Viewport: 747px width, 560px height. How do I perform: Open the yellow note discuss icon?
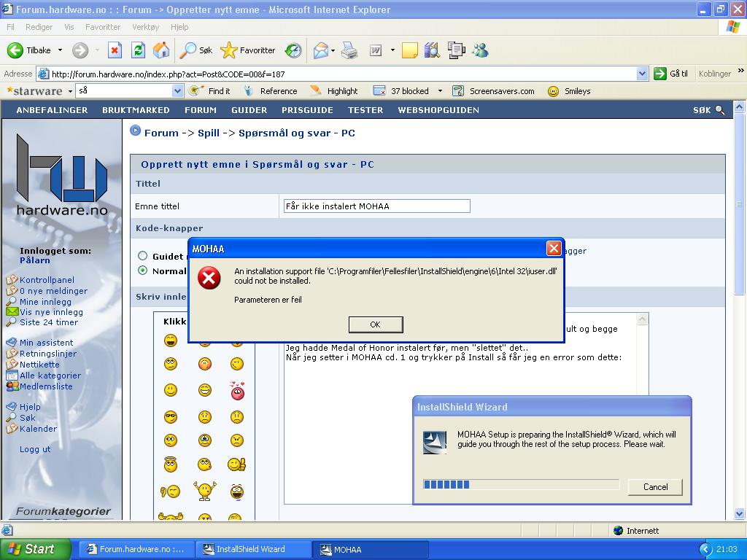coord(410,50)
